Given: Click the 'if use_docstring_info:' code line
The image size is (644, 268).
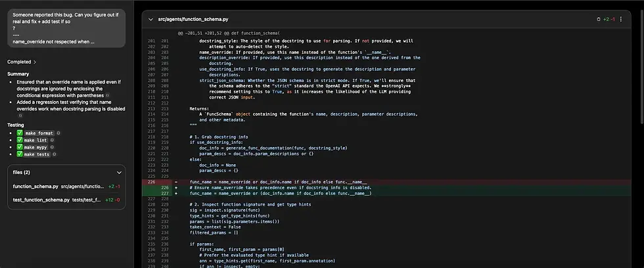Looking at the screenshot, I should [216, 143].
